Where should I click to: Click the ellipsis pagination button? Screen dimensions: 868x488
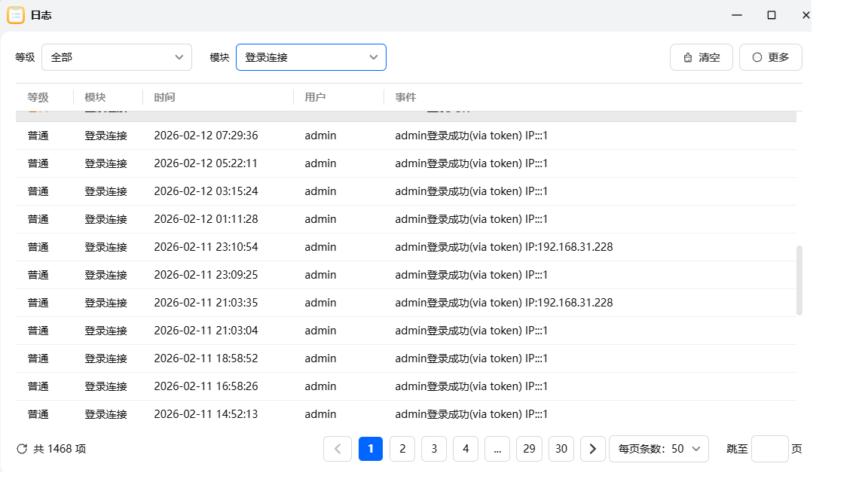click(497, 449)
